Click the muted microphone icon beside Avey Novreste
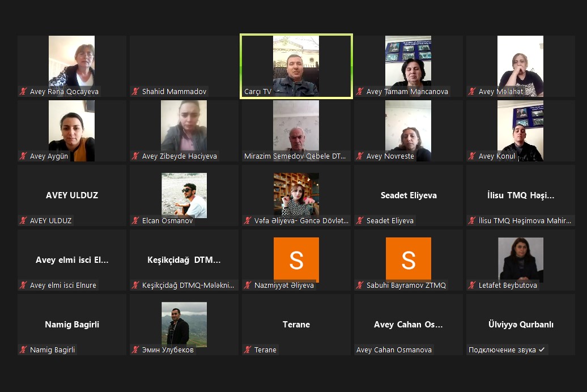The width and height of the screenshot is (587, 392). (x=360, y=156)
